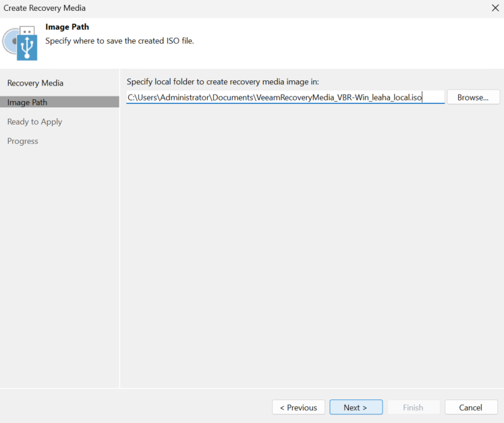The width and height of the screenshot is (504, 423).
Task: Go back with the Previous button
Action: [299, 407]
